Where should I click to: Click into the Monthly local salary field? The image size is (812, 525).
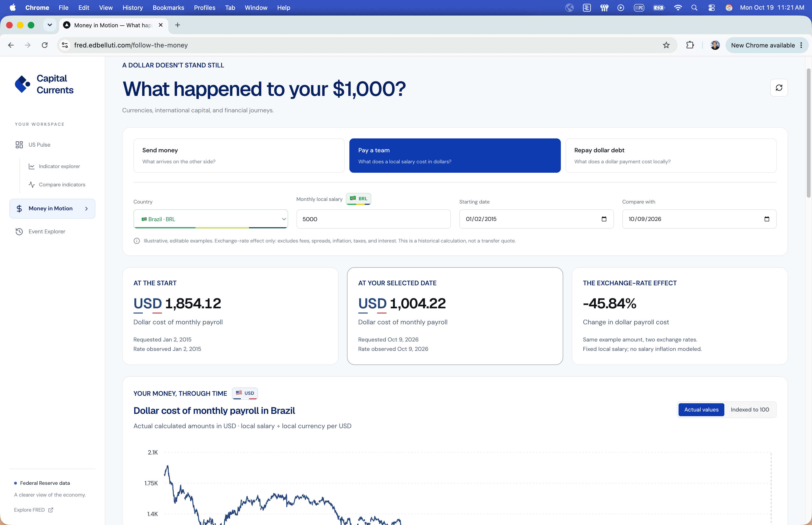[373, 219]
